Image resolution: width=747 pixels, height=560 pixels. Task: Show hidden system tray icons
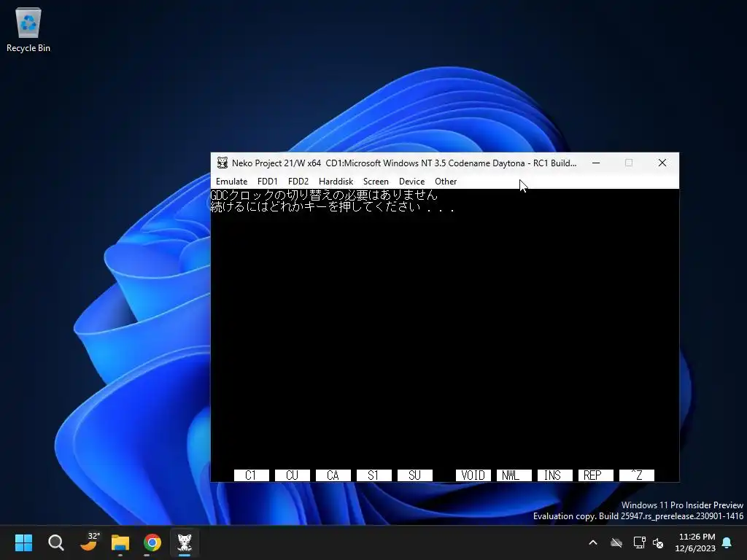click(593, 542)
